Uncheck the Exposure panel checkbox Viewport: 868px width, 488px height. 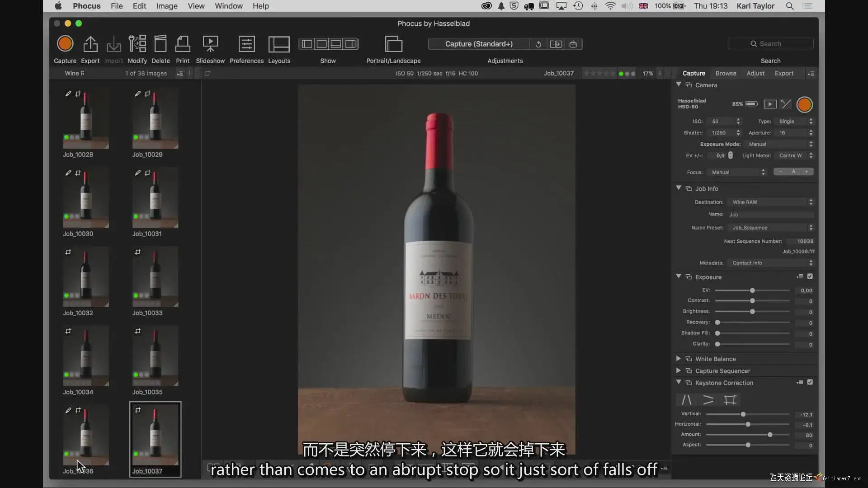click(x=810, y=277)
